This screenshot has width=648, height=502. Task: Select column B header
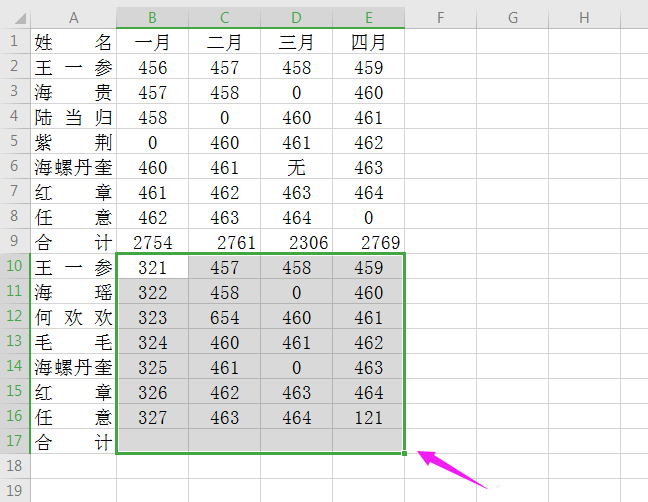click(x=152, y=18)
